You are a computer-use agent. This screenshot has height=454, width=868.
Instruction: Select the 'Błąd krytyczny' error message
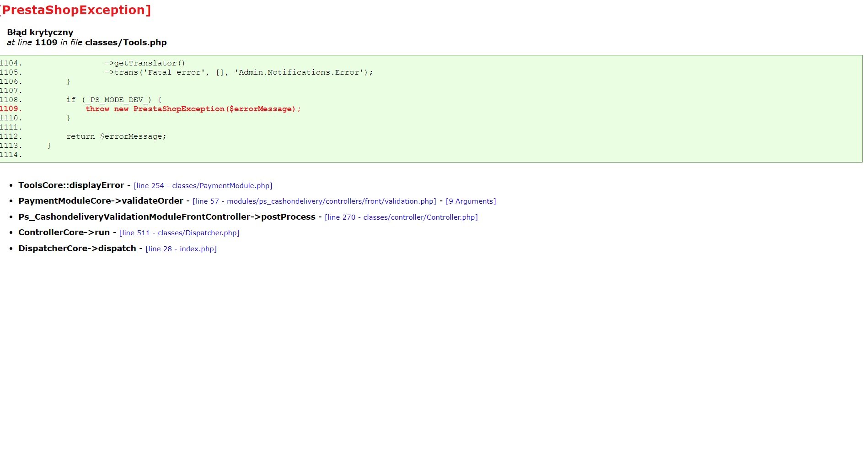40,32
